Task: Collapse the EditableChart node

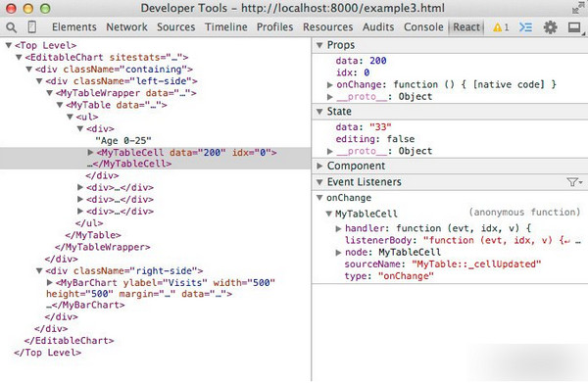Action: click(19, 58)
